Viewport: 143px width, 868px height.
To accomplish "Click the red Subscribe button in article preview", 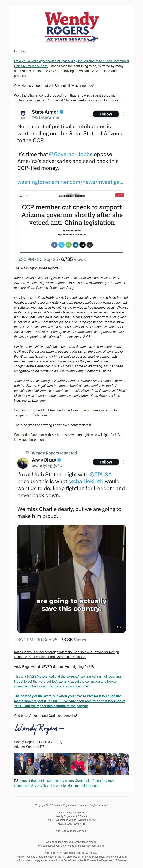I will coord(119,195).
